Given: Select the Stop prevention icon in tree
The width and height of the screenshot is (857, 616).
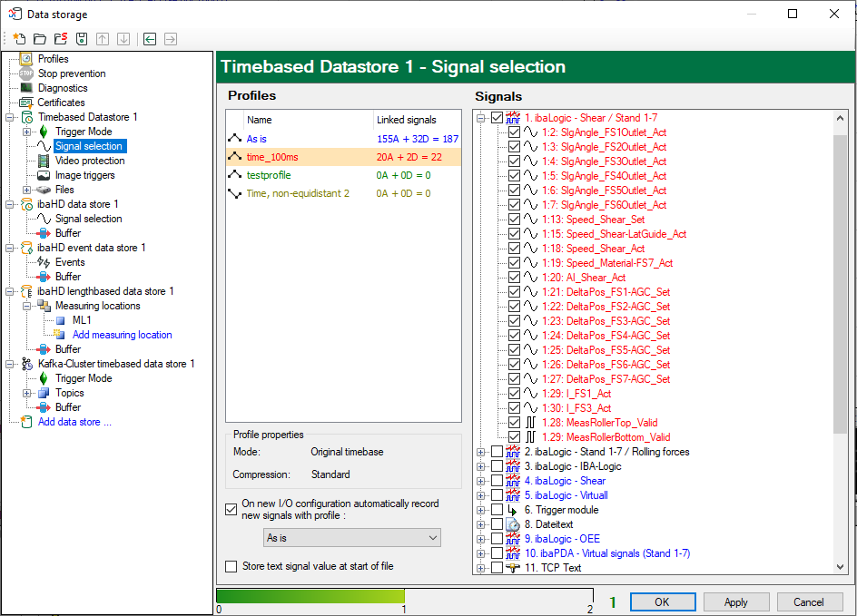Looking at the screenshot, I should point(26,73).
